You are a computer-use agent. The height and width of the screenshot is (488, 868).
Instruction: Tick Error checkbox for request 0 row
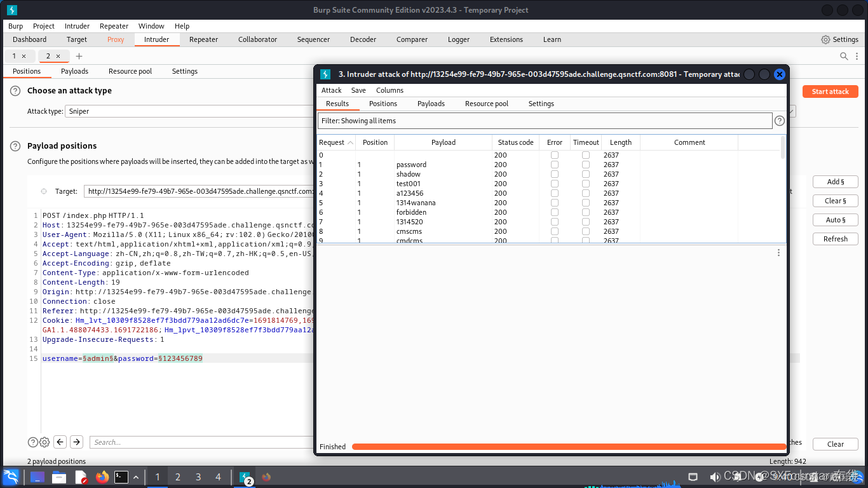555,155
